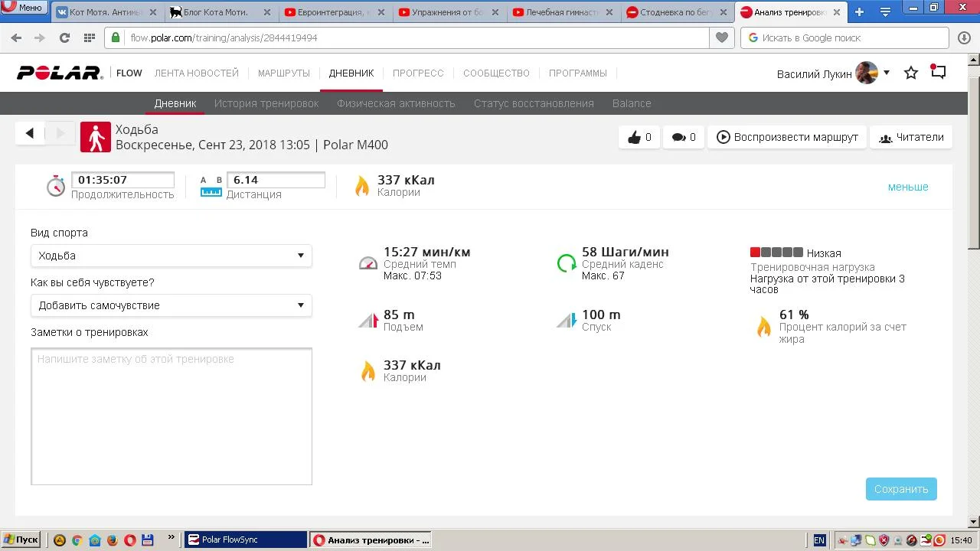
Task: Switch to Статус восстановления tab
Action: [x=534, y=103]
